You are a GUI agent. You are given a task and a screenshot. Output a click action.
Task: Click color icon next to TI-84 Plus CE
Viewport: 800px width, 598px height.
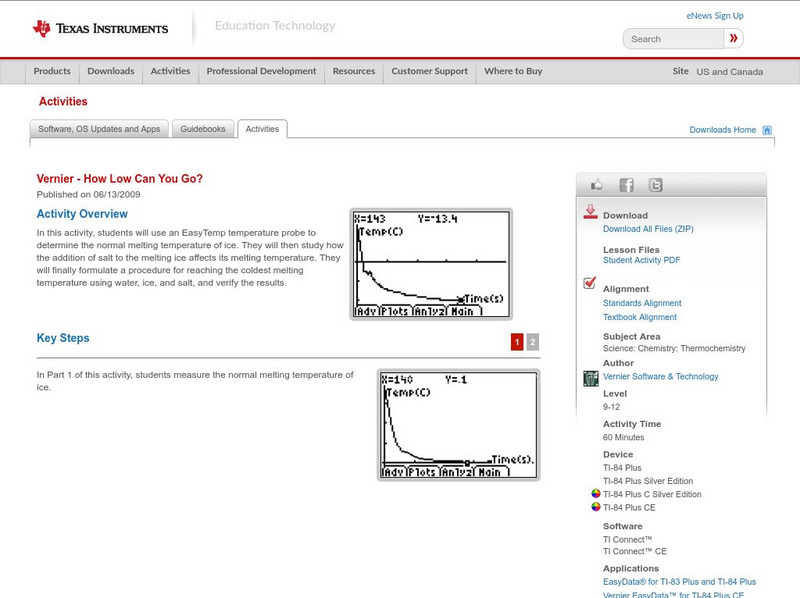pyautogui.click(x=595, y=507)
